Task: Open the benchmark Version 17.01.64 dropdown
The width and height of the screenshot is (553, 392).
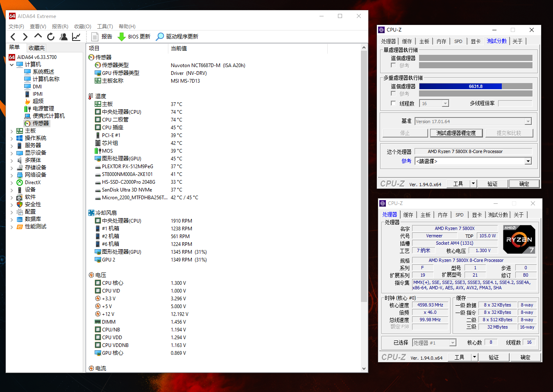Action: pos(528,122)
